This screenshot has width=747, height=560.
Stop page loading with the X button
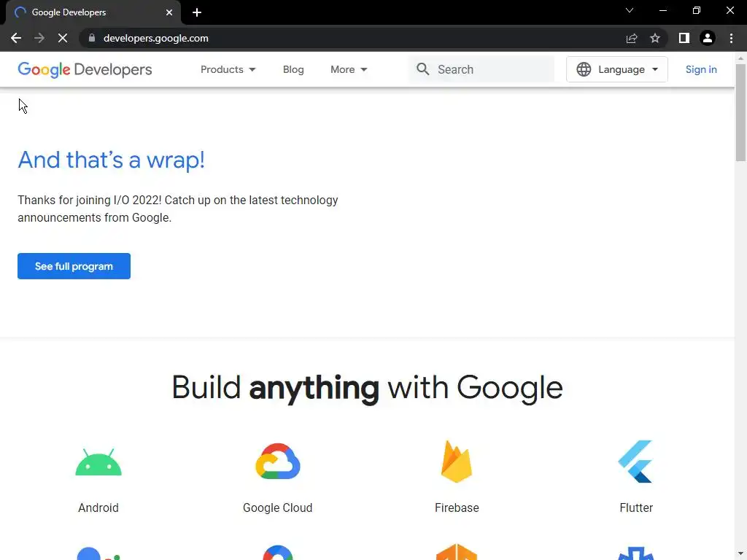point(63,38)
